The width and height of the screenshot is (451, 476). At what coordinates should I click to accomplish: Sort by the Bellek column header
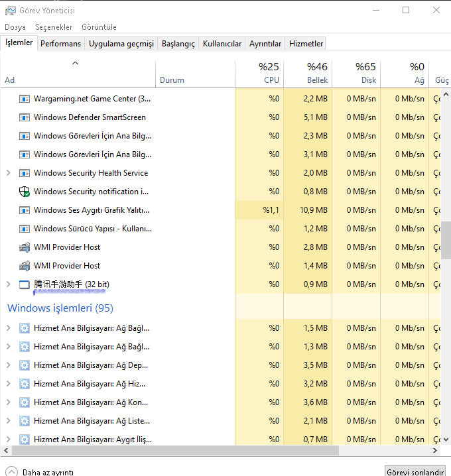pyautogui.click(x=308, y=74)
